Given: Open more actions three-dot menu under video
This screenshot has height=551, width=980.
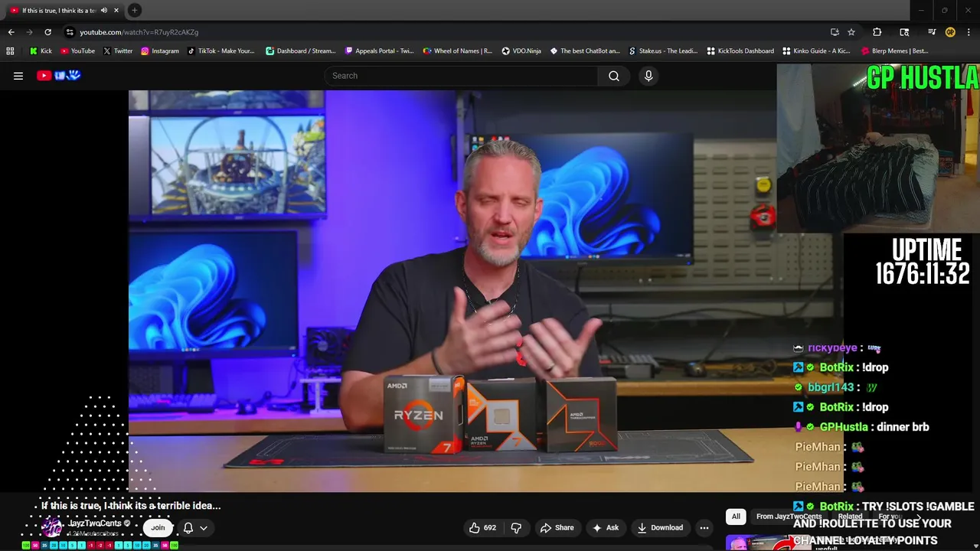Looking at the screenshot, I should click(x=704, y=527).
